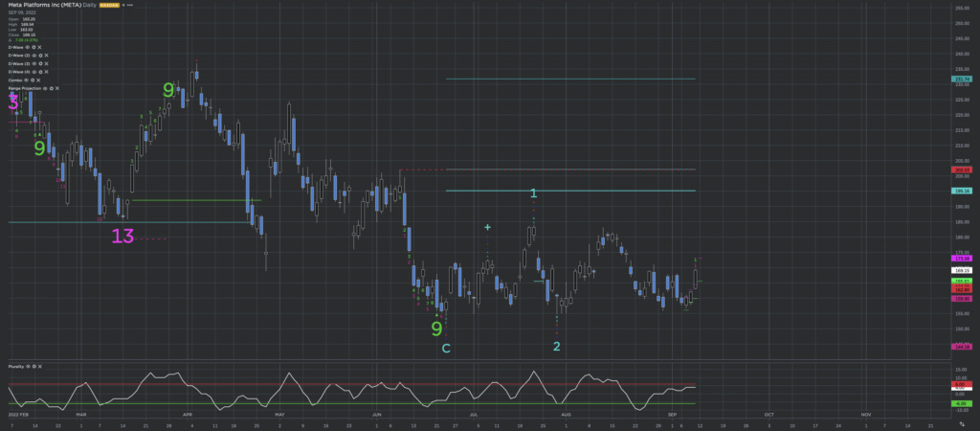The width and height of the screenshot is (980, 431).
Task: Select the green -6.00 Plurality level label
Action: pyautogui.click(x=960, y=403)
